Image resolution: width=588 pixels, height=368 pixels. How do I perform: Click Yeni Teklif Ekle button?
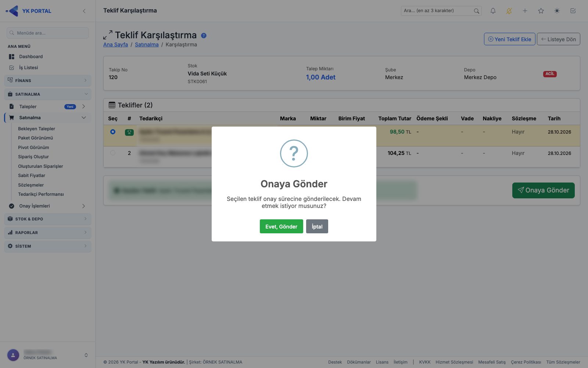[509, 39]
